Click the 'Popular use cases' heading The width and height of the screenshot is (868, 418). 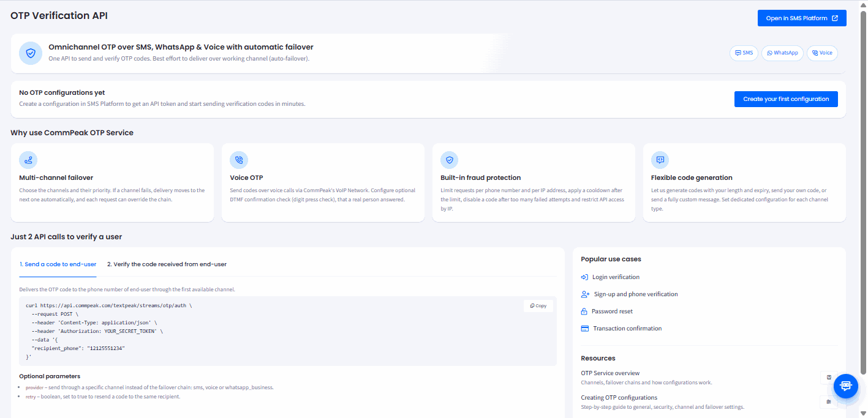tap(611, 259)
